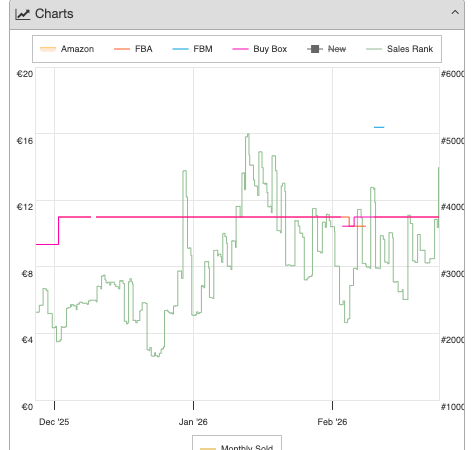Click the Dec '25 axis label
Image resolution: width=474 pixels, height=450 pixels.
(54, 422)
